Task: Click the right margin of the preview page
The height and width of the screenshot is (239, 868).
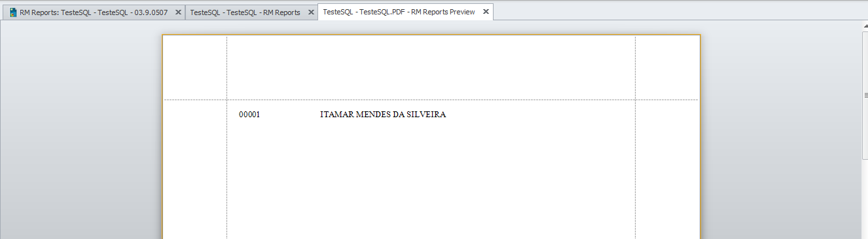Action: 667,138
